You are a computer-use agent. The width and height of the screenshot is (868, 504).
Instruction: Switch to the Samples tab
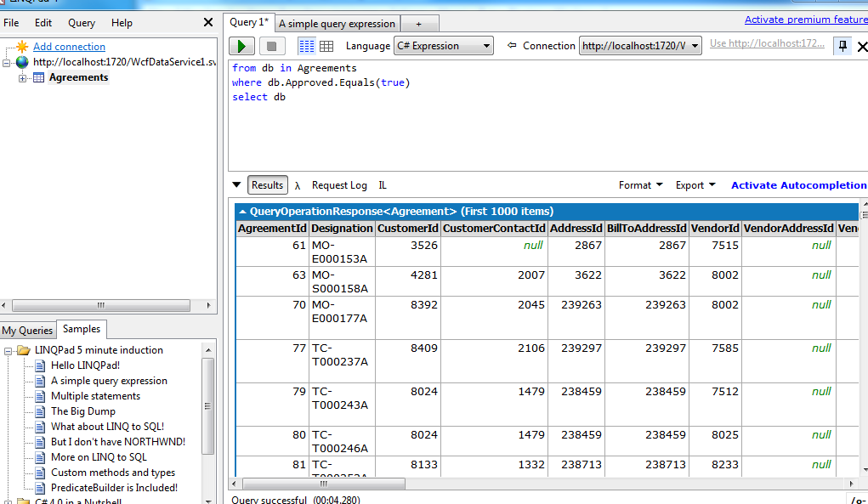[82, 329]
